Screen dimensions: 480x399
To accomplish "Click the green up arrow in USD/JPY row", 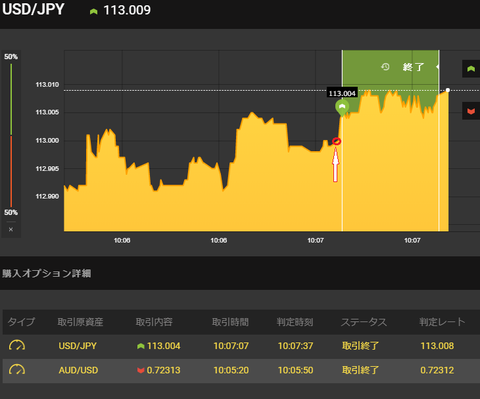I will pos(141,346).
